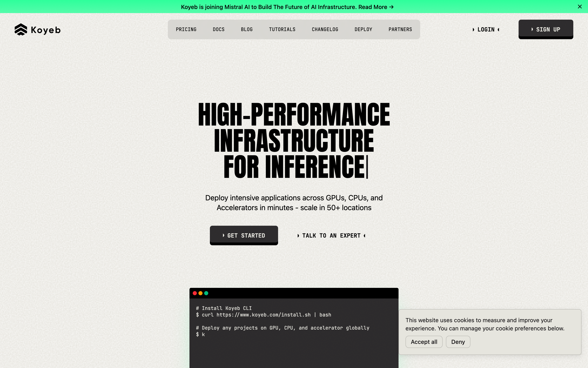
Task: Click the '# Deploy any projects' comment line
Action: tap(283, 328)
